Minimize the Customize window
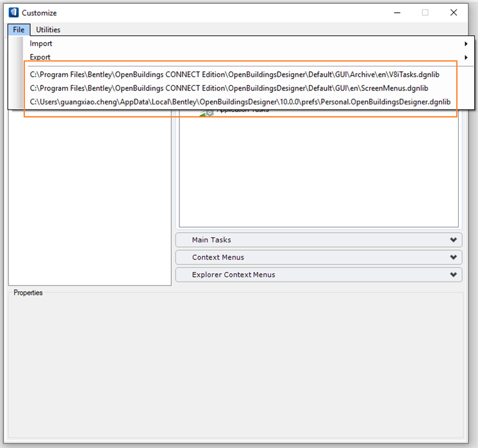Screen dimensions: 478x448 point(397,13)
